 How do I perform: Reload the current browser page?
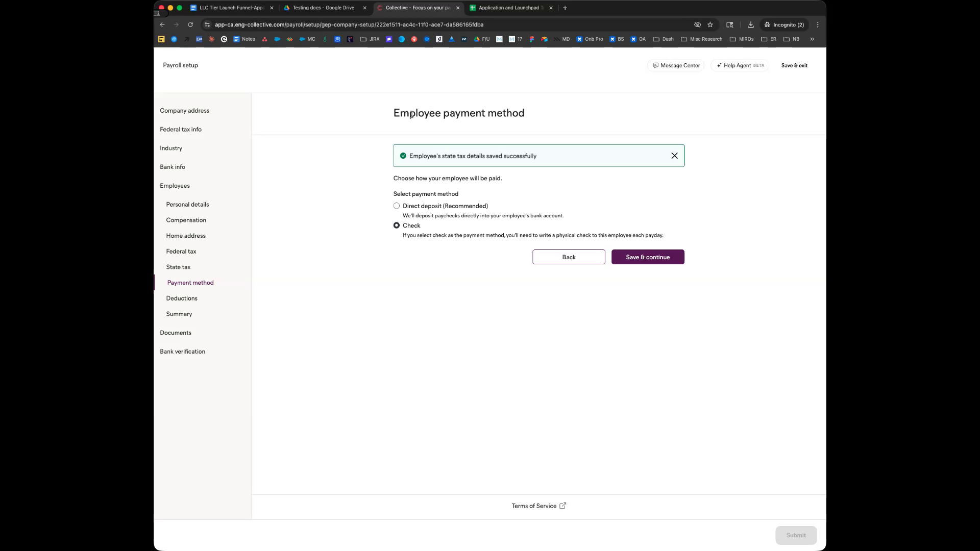tap(190, 24)
